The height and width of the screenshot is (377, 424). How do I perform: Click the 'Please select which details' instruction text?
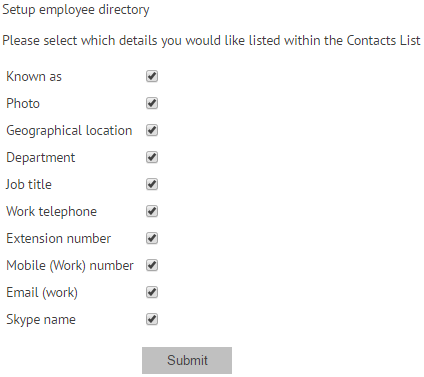(211, 41)
